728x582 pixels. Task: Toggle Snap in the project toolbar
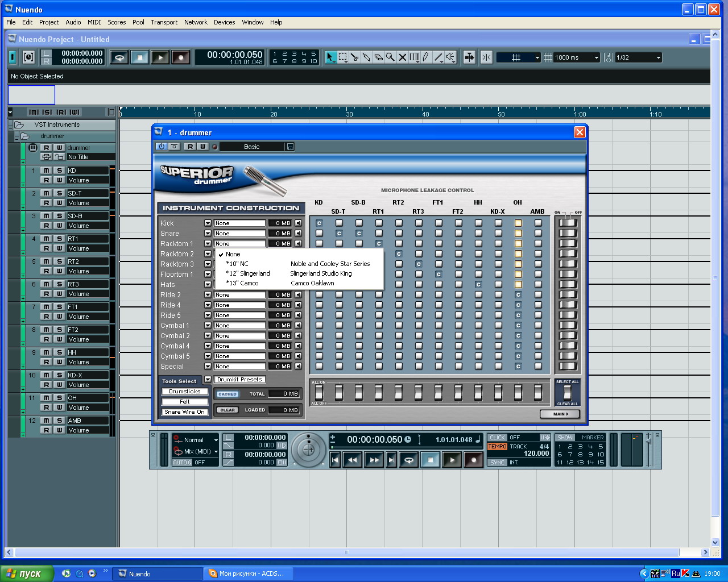pos(486,57)
